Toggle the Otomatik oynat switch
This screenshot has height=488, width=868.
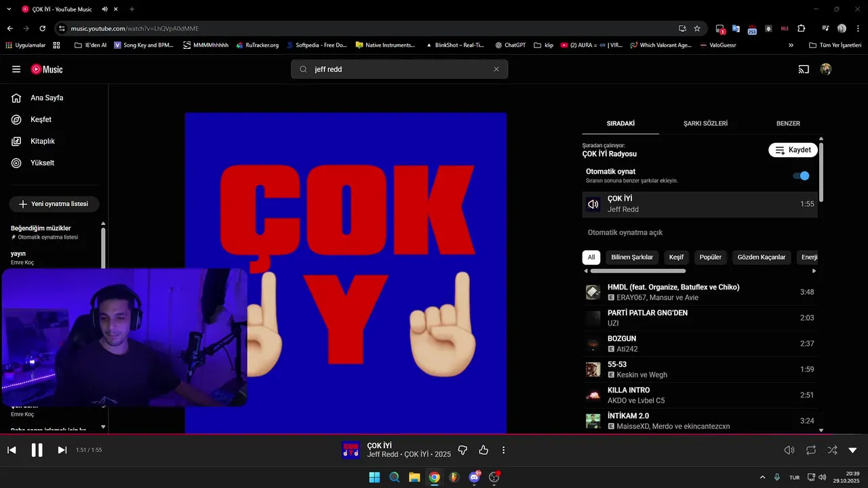click(x=801, y=176)
